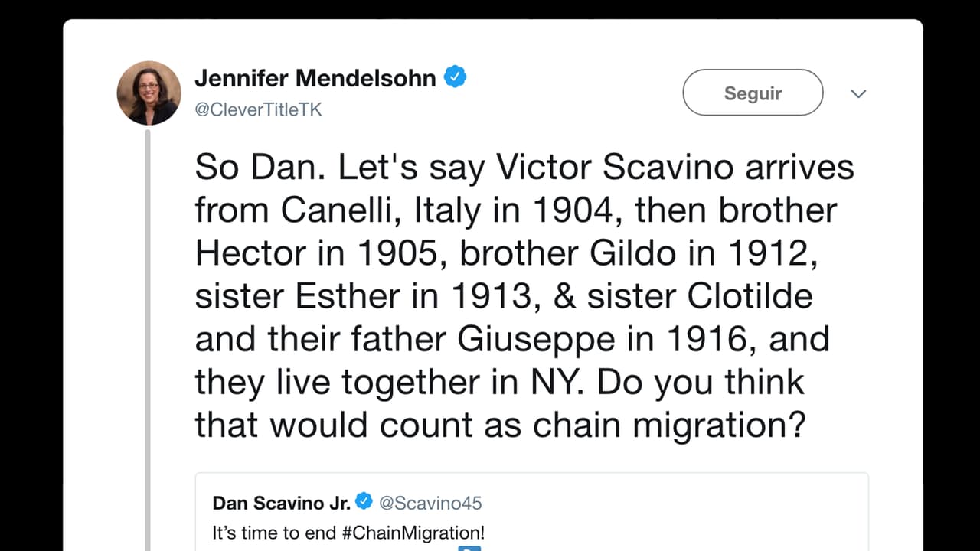Click the verified checkmark next to @CleverTitleTK name
The width and height of the screenshot is (980, 551).
(x=456, y=76)
